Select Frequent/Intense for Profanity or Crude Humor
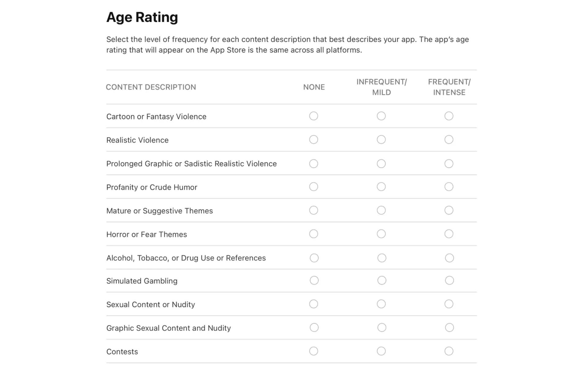The height and width of the screenshot is (368, 588). pos(449,186)
